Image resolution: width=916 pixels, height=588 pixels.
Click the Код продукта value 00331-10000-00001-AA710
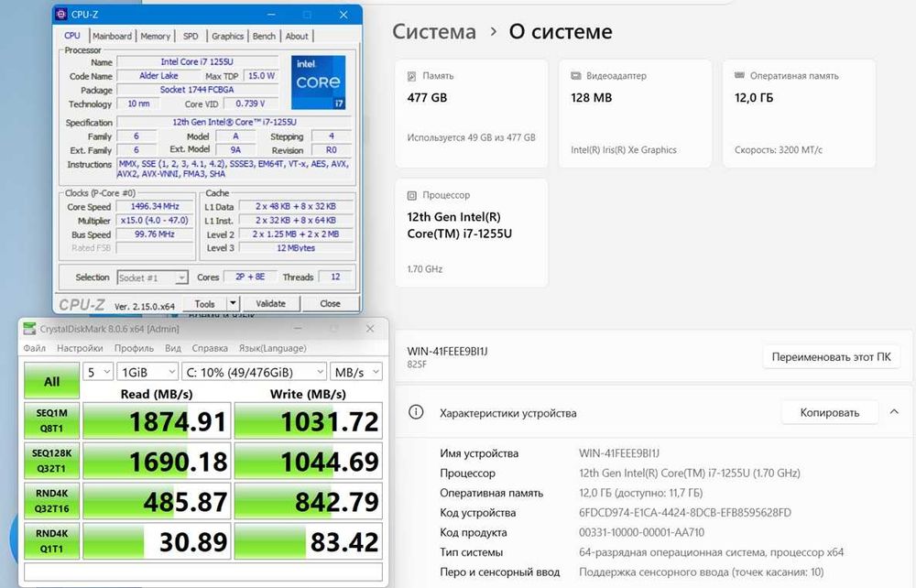click(641, 532)
